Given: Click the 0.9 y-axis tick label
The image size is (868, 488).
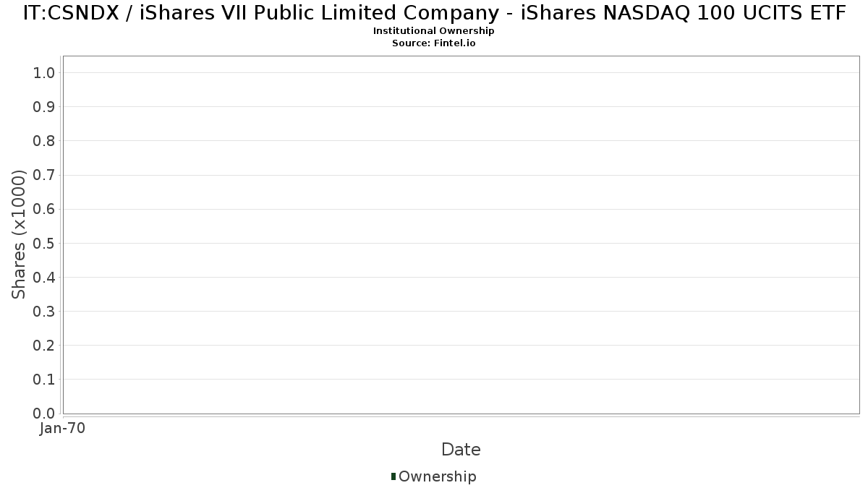Looking at the screenshot, I should pos(44,107).
